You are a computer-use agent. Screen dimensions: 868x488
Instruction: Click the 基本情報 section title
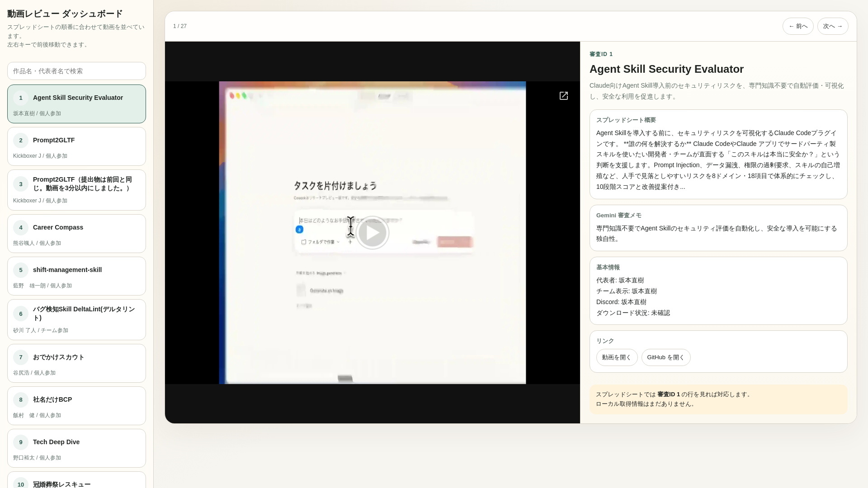608,267
